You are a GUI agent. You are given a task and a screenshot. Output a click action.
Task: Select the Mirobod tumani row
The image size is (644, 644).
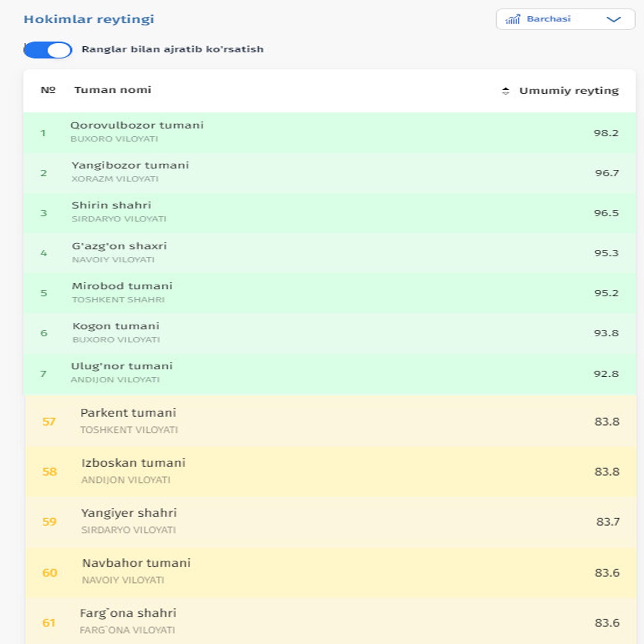coord(329,293)
